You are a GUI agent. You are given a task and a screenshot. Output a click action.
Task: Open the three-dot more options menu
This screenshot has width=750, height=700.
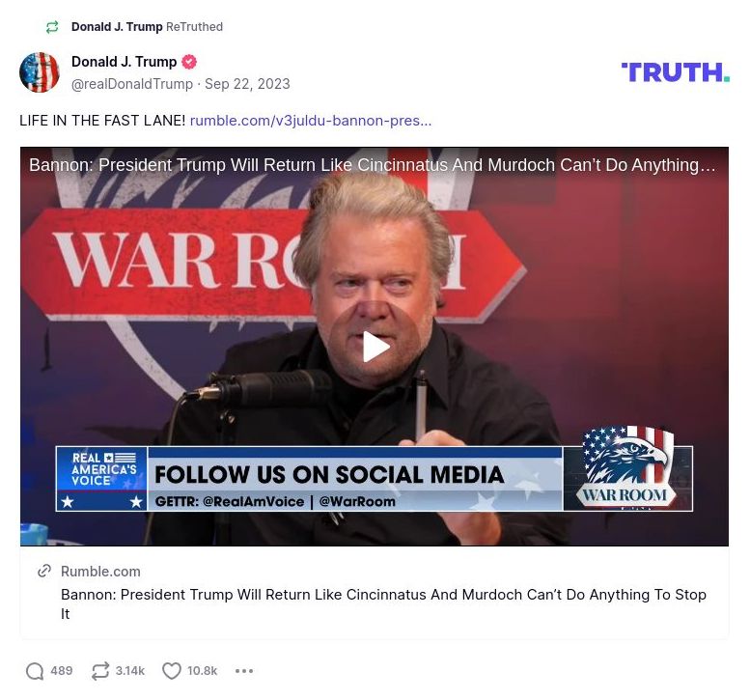[244, 671]
